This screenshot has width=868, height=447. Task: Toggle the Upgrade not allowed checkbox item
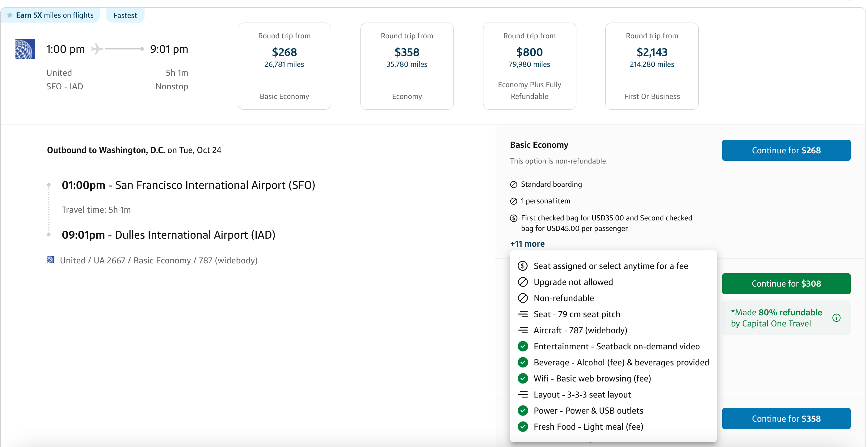pos(522,282)
